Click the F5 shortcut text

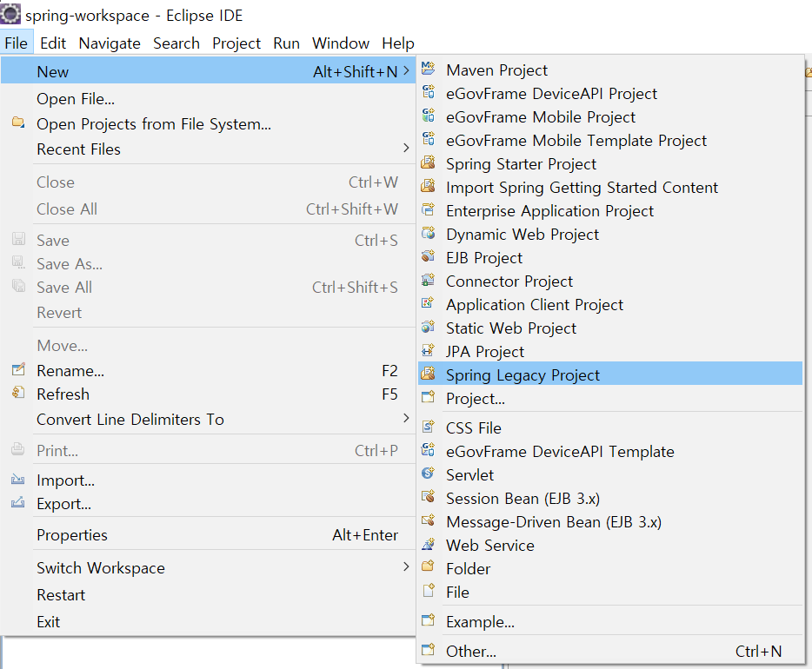point(389,394)
